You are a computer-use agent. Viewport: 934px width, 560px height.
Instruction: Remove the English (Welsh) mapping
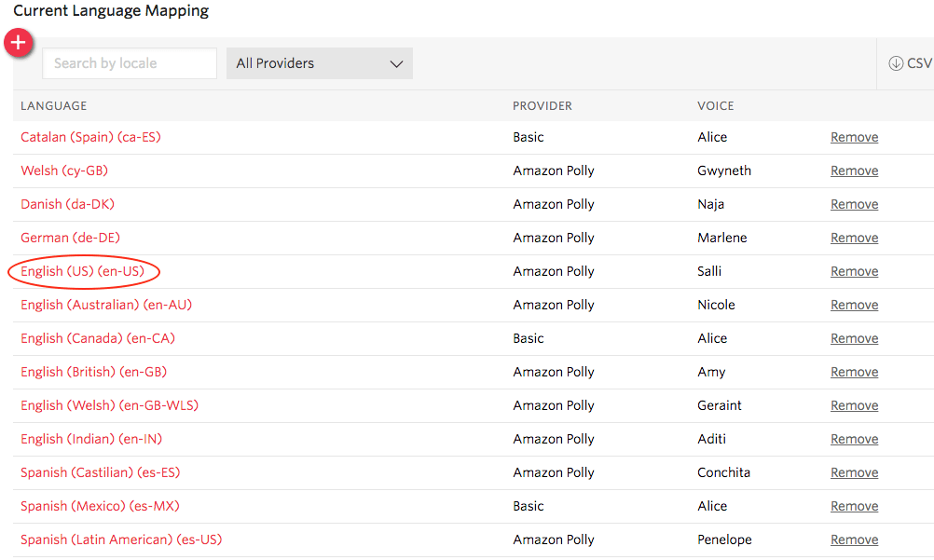click(x=854, y=405)
